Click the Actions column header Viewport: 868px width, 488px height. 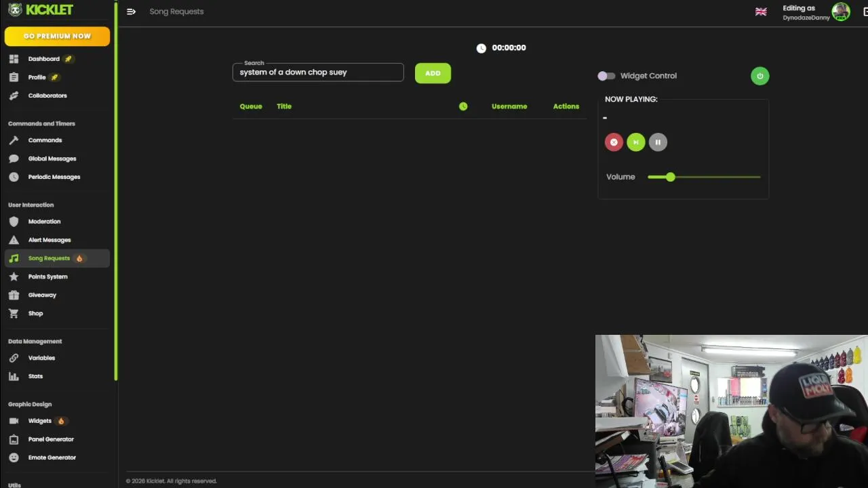click(566, 106)
